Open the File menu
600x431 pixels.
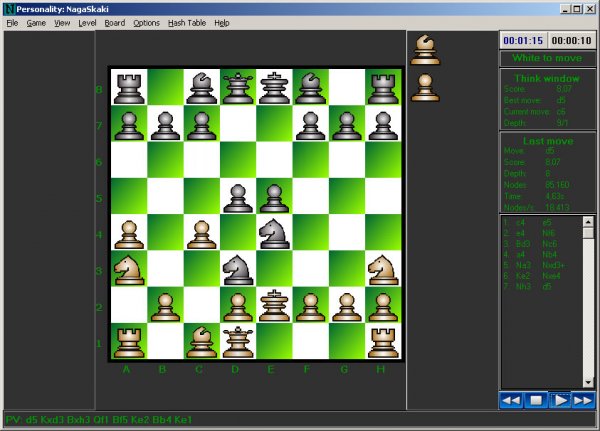pos(12,22)
